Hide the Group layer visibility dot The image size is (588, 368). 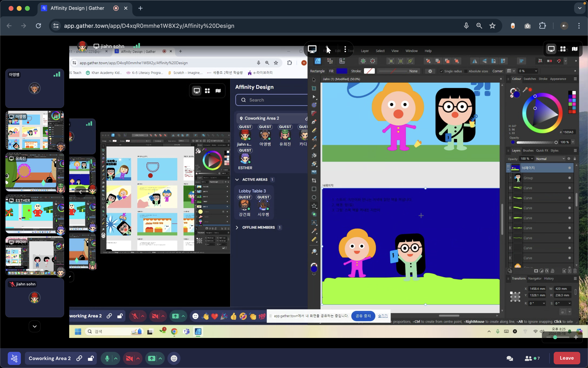pyautogui.click(x=570, y=178)
